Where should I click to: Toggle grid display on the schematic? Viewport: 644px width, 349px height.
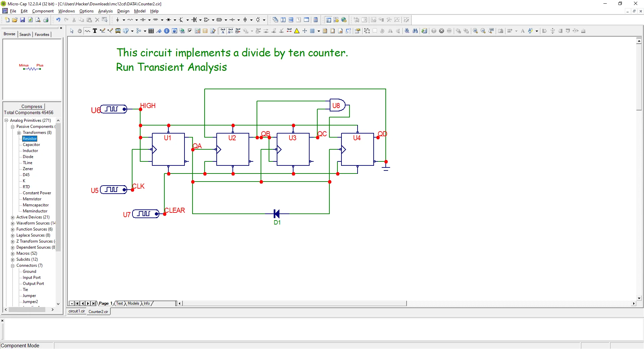(x=313, y=31)
